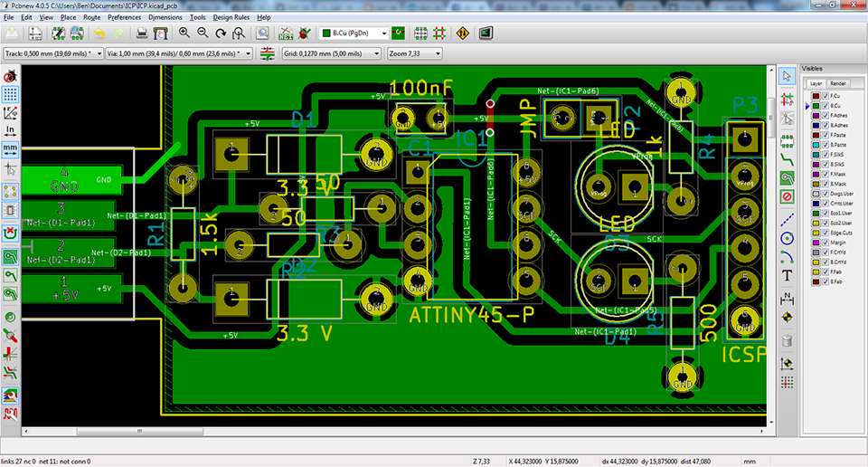Image resolution: width=868 pixels, height=467 pixels.
Task: Toggle B.Mask layer visibility checkbox
Action: (x=825, y=184)
